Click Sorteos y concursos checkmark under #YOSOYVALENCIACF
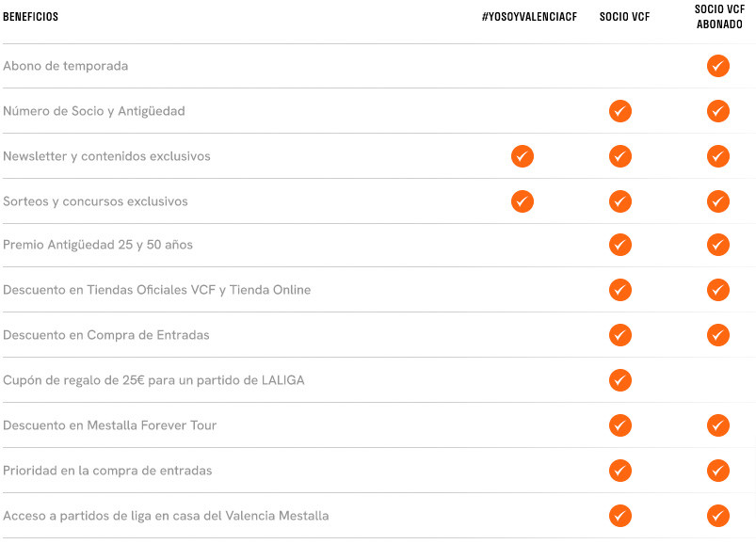The width and height of the screenshot is (756, 544). [x=523, y=201]
